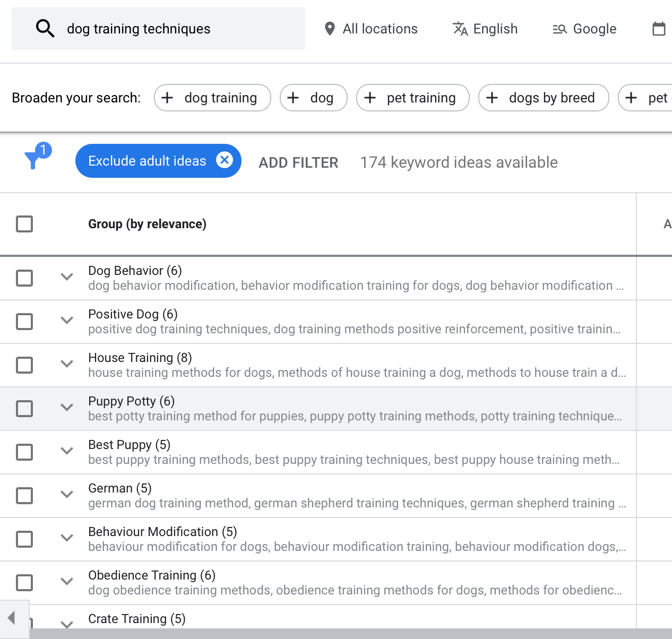Screen dimensions: 672x639
Task: Click the Dog Behavior (6) title
Action: [135, 271]
